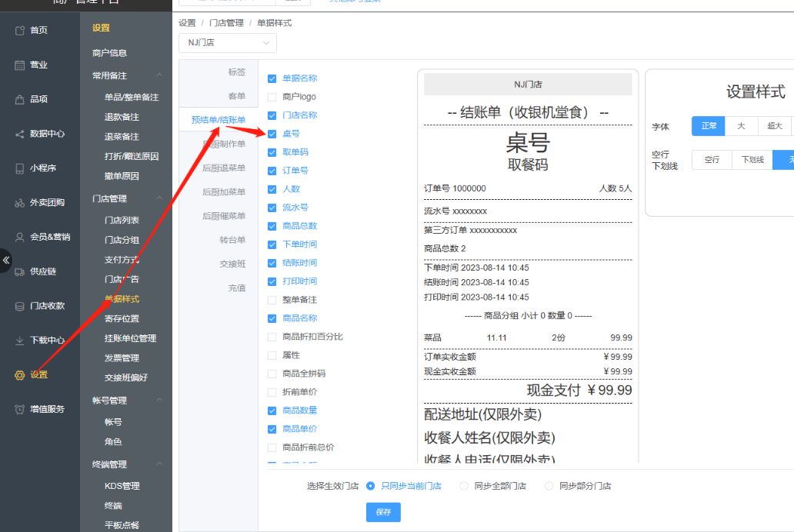Collapse the 门店管理 menu group
This screenshot has height=532, width=794.
[159, 198]
